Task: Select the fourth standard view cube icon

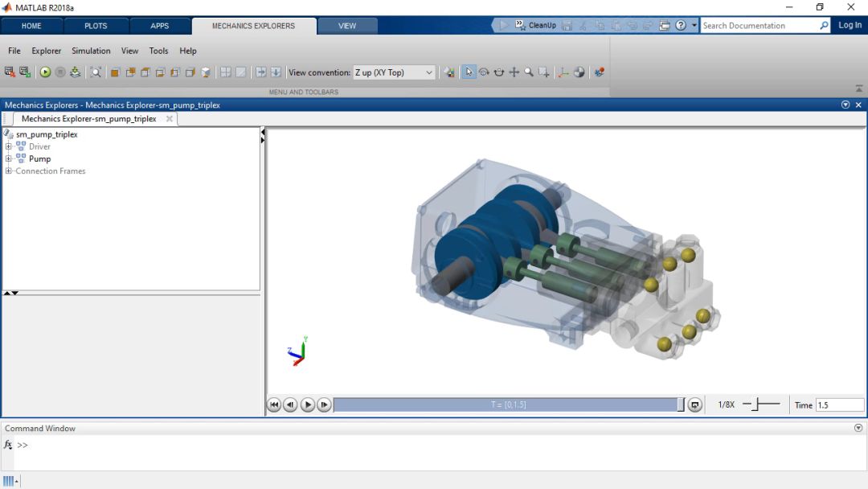Action: (161, 72)
